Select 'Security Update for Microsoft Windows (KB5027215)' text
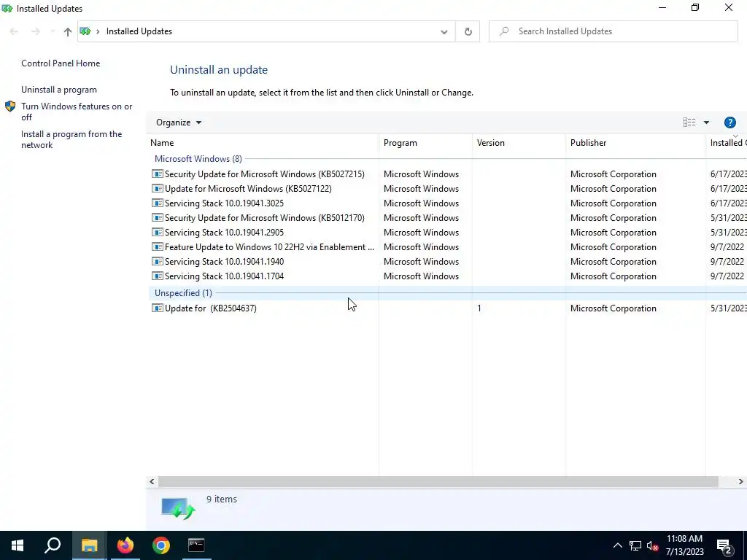747x560 pixels. (264, 174)
